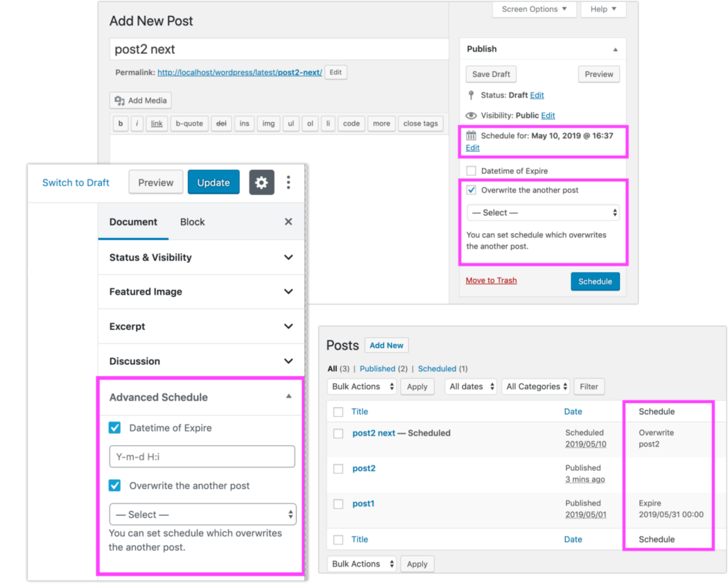Check the select-all box in Posts footer
The image size is (728, 584).
338,540
